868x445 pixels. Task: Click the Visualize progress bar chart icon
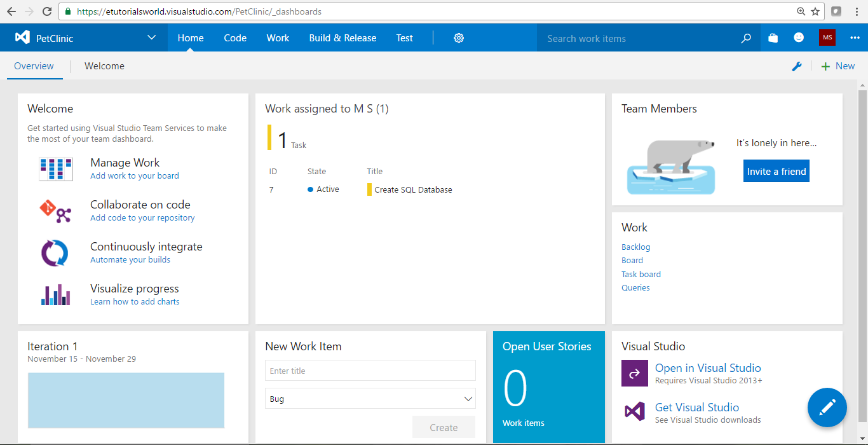tap(56, 294)
